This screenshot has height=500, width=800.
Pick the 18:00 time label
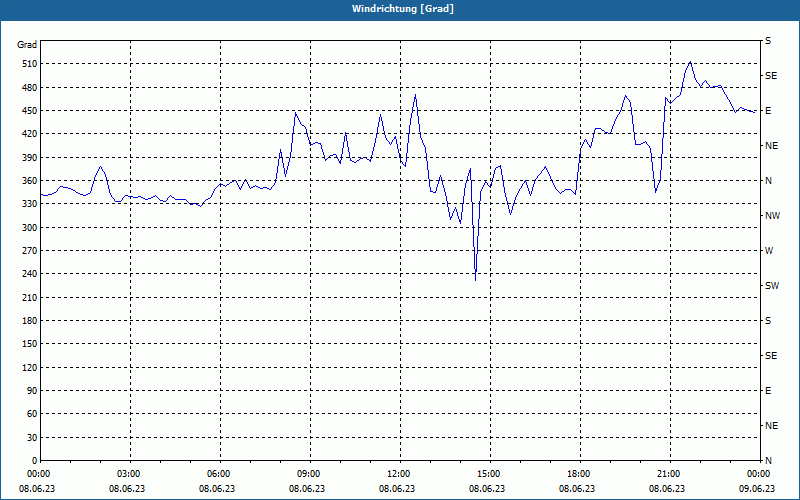click(x=580, y=474)
